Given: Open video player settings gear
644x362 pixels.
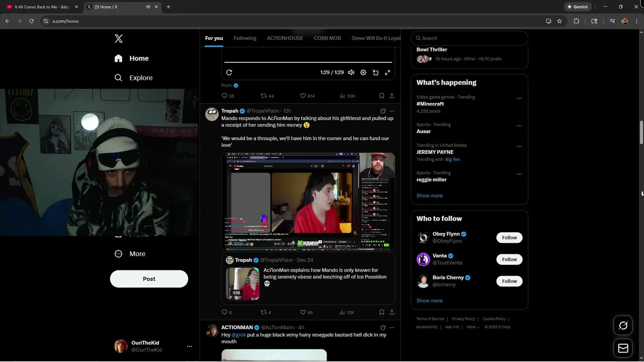Looking at the screenshot, I should pos(363,72).
